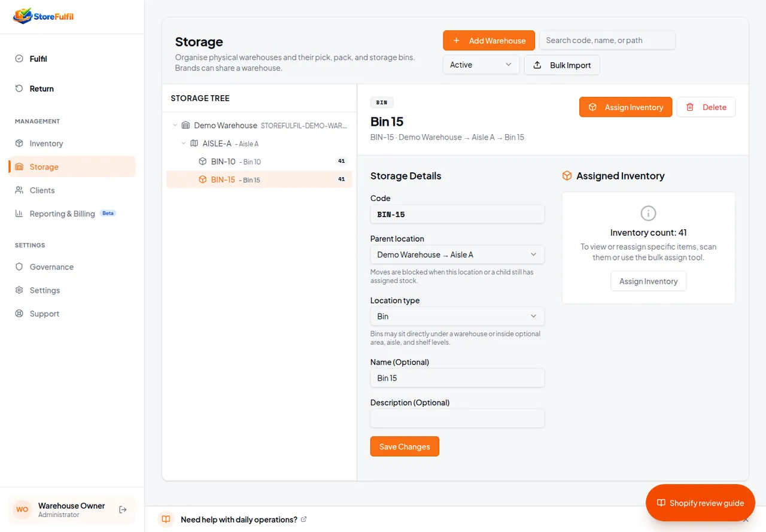Viewport: 766px width, 532px height.
Task: Click the breadcrumb path under the Bin 15 title
Action: tap(447, 137)
